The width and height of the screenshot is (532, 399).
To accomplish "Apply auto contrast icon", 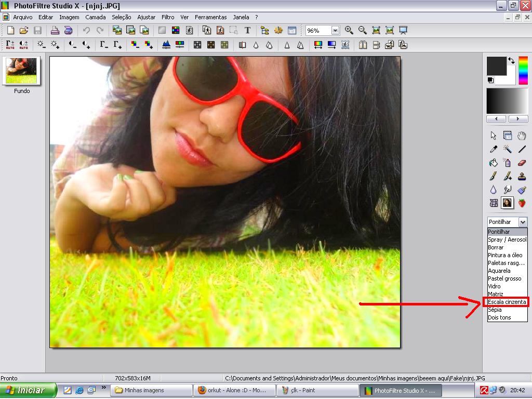I will click(x=24, y=45).
